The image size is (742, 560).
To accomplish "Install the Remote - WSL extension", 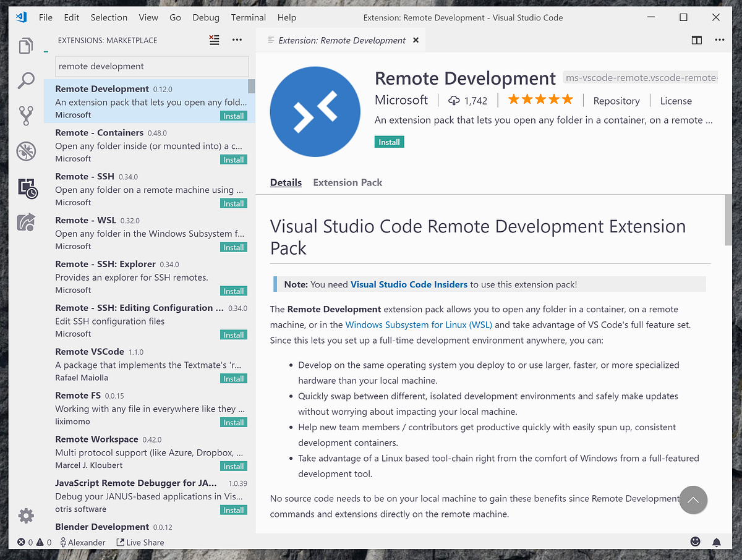I will (234, 247).
